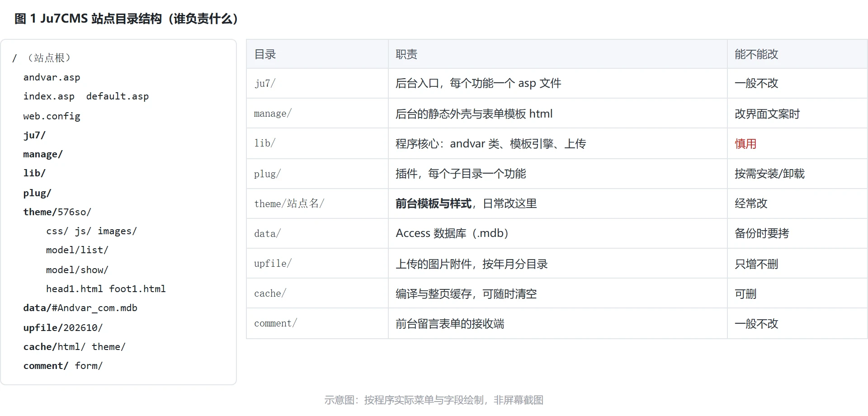This screenshot has height=416, width=868.
Task: Select the 'head1.html foot1.html' line
Action: (x=106, y=289)
